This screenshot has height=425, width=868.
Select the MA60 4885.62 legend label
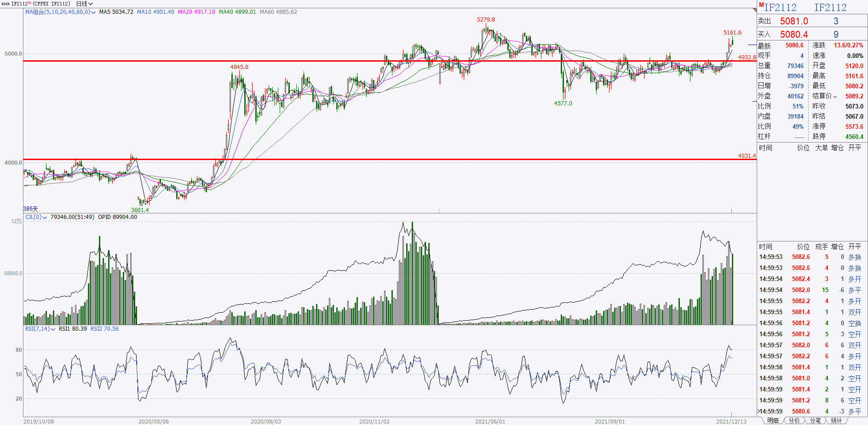[x=278, y=12]
